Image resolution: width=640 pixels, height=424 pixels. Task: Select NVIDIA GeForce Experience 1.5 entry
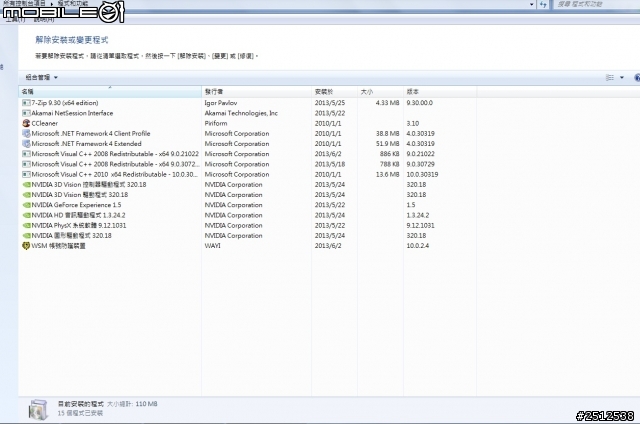point(76,205)
